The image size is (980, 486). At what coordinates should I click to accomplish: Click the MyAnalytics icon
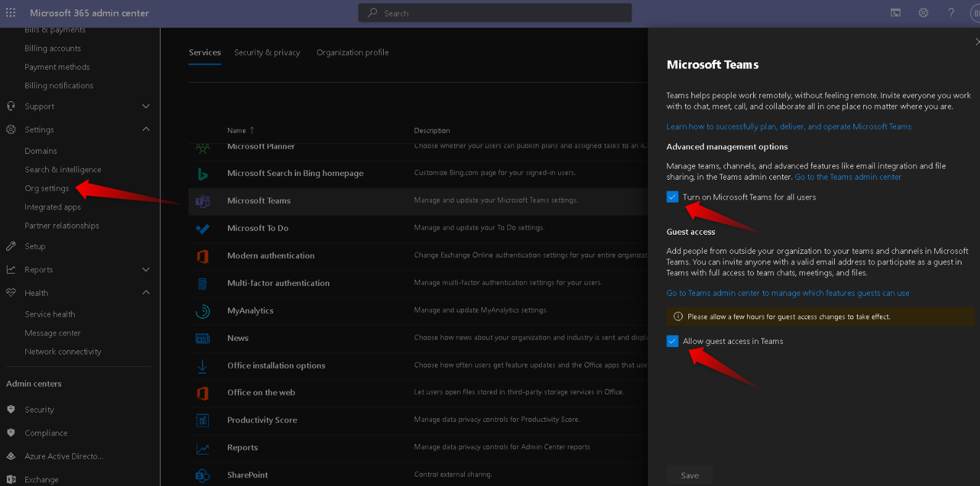202,311
